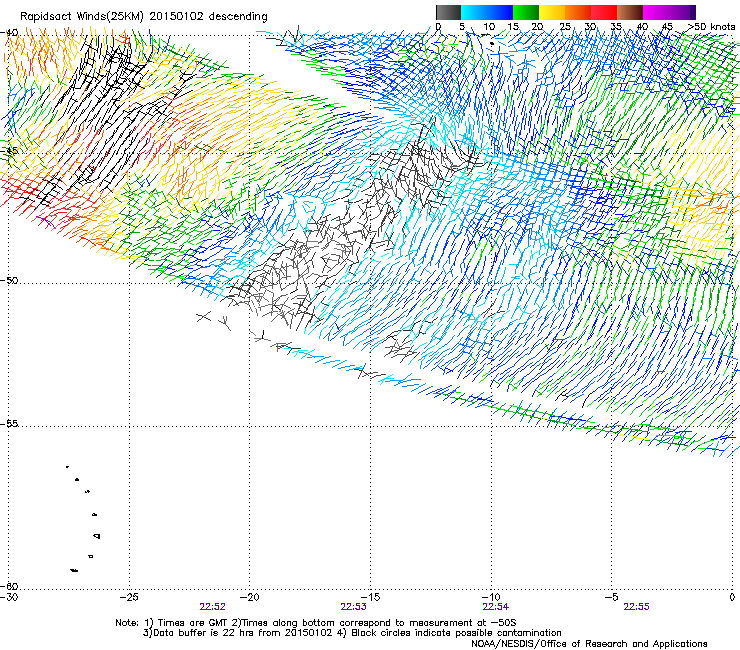The image size is (740, 650).
Task: Click the green 15-20 knots legend color
Action: pos(526,12)
